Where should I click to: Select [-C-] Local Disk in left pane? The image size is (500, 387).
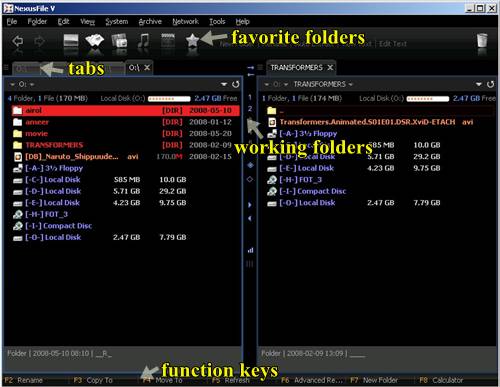125,180
